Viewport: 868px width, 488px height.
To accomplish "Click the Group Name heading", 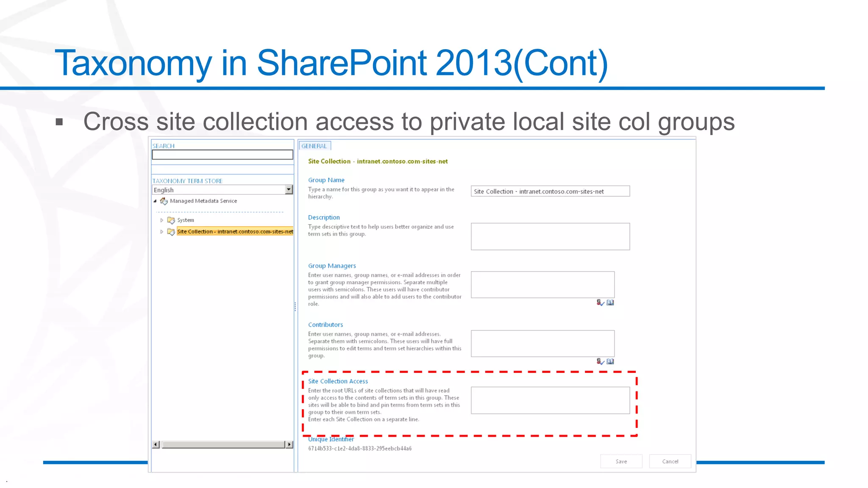I will (326, 180).
